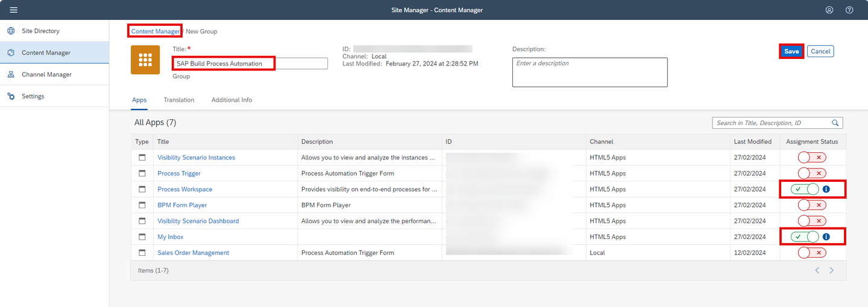
Task: Switch to the Translation tab
Action: pyautogui.click(x=179, y=100)
